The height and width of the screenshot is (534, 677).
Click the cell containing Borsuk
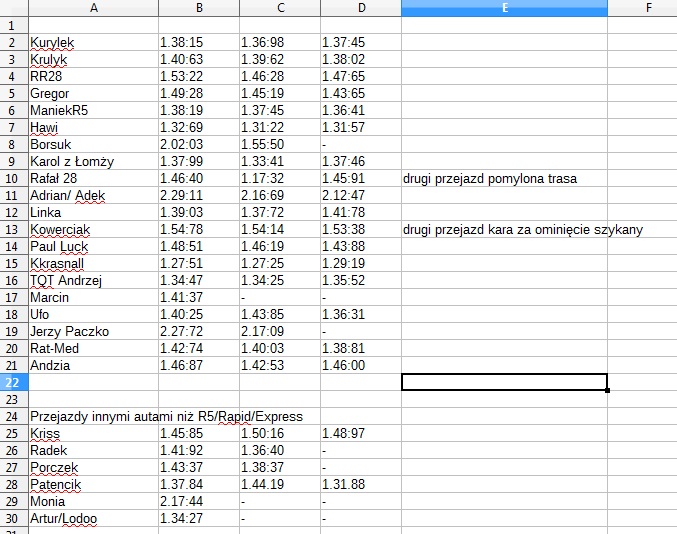point(93,144)
